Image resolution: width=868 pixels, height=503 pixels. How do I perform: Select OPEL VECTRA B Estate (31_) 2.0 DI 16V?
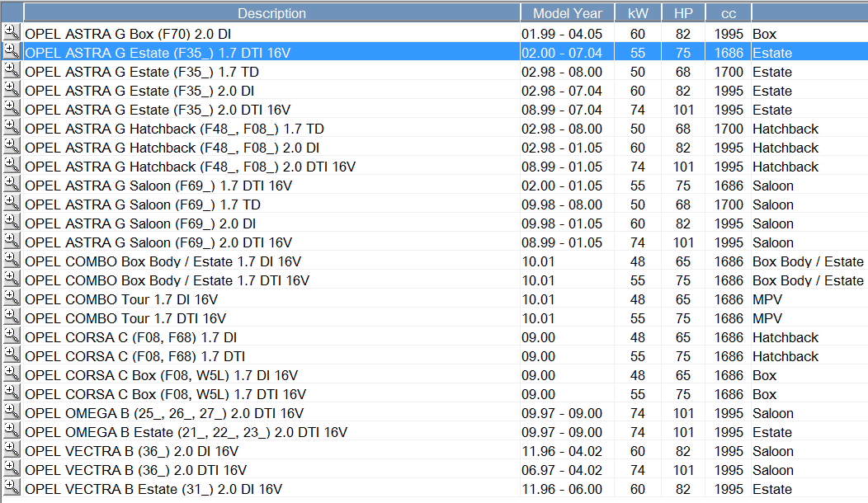[153, 489]
